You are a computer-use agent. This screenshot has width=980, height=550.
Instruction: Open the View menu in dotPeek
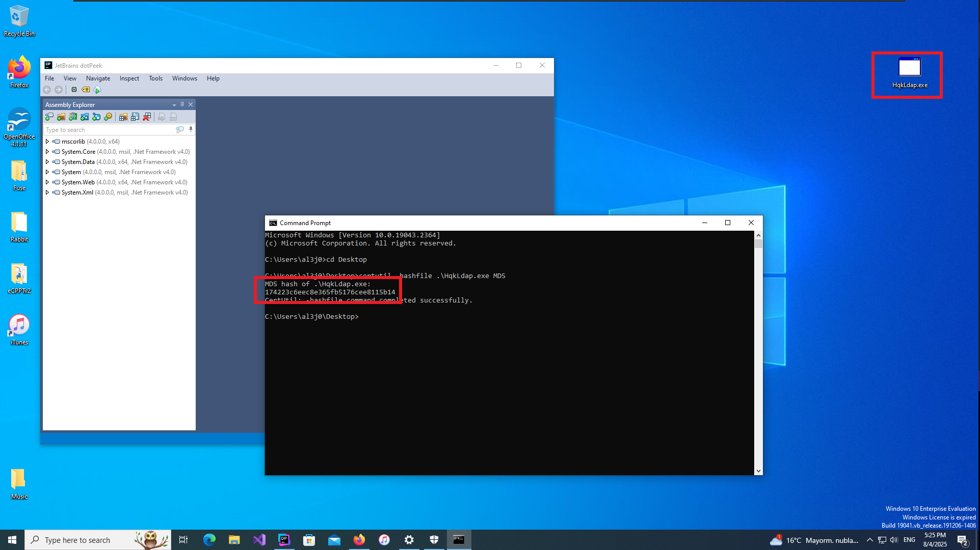[70, 78]
